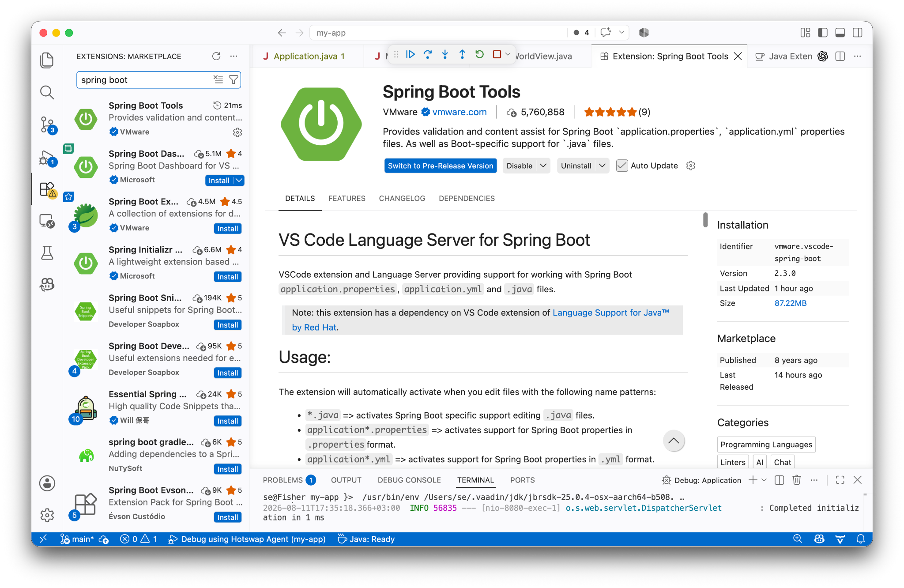Open the extension settings gear beside Auto Update

[691, 166]
